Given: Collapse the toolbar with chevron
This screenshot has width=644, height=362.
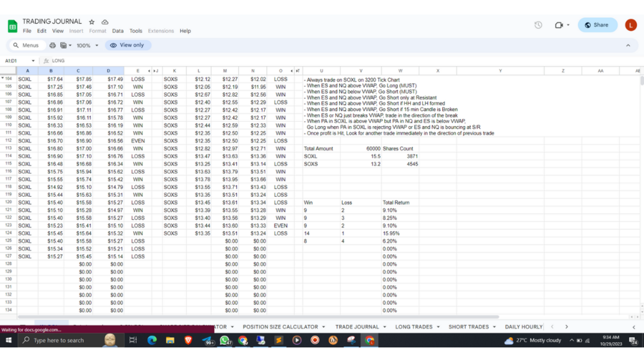Looking at the screenshot, I should pos(628,45).
